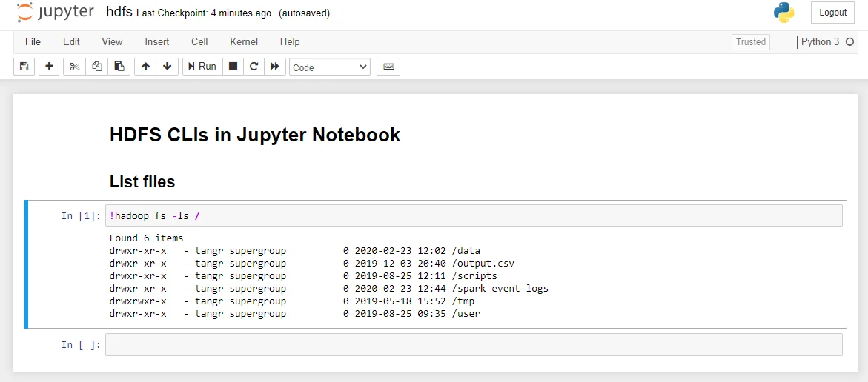Interrupt the kernel with stop icon

233,67
